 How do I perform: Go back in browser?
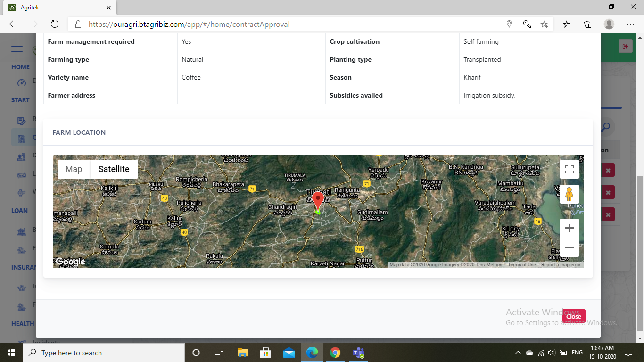[x=13, y=24]
